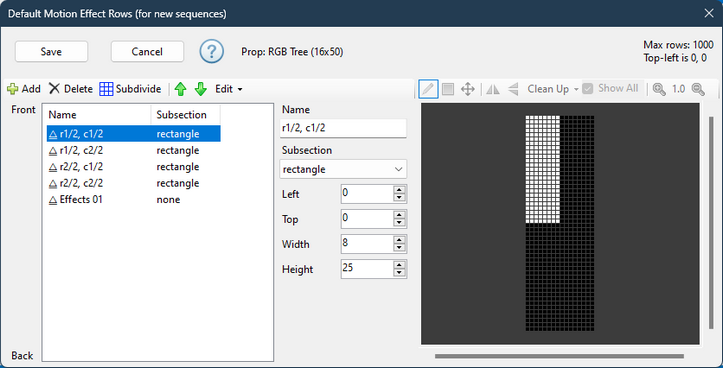Click the Height value field
Viewport: 723px width, 368px height.
coord(367,269)
